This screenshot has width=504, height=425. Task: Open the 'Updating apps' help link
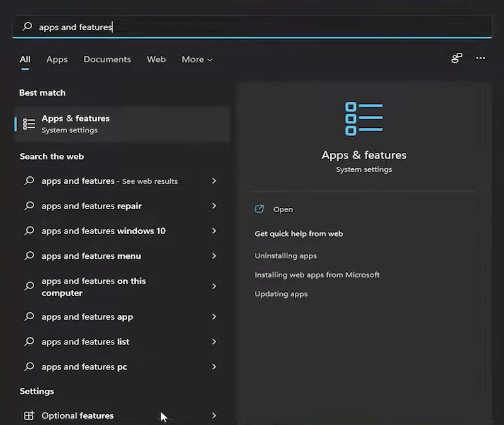tap(281, 294)
